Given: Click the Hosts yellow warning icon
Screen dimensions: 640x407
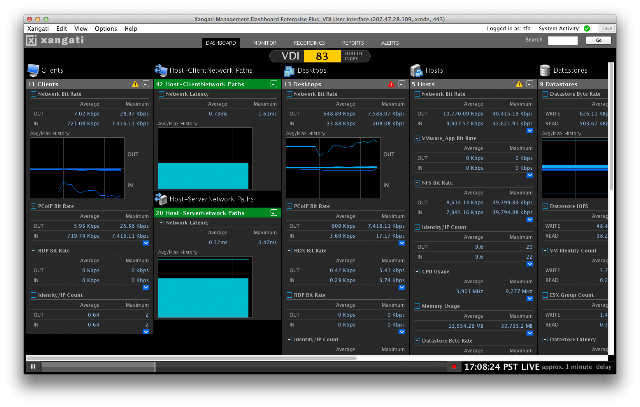Looking at the screenshot, I should click(x=519, y=84).
